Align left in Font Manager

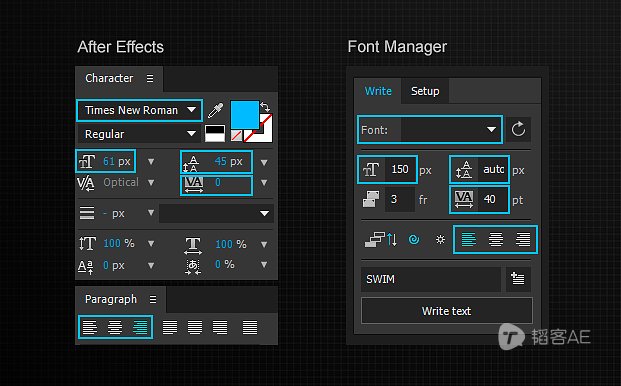[469, 240]
